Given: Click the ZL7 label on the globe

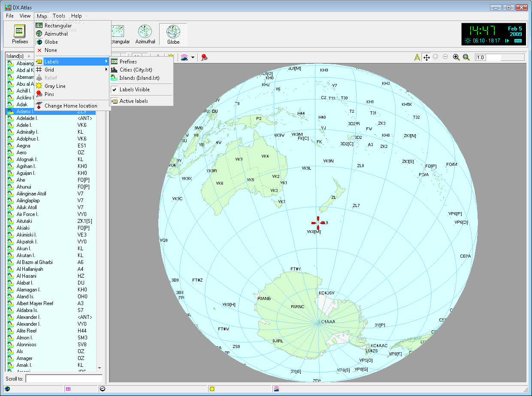Looking at the screenshot, I should pos(356,206).
